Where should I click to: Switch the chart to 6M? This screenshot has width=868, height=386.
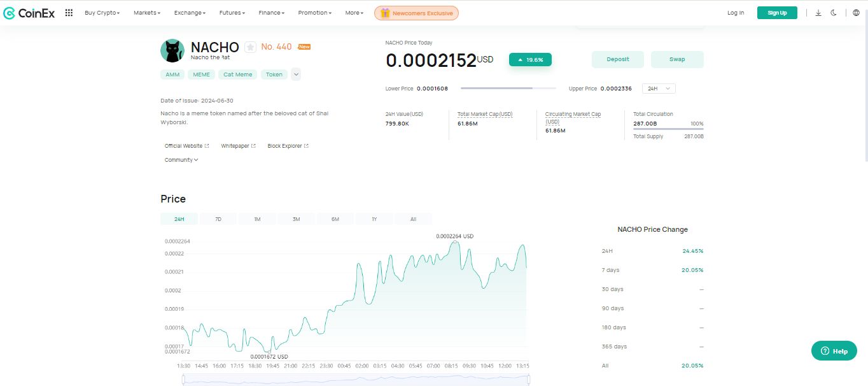335,219
